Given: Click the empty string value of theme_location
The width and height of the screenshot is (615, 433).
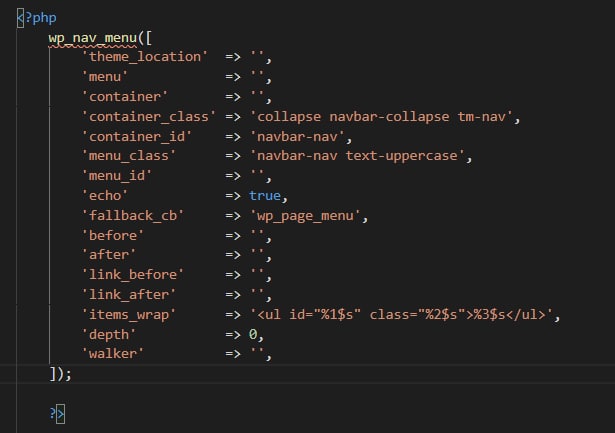Looking at the screenshot, I should pyautogui.click(x=257, y=57).
